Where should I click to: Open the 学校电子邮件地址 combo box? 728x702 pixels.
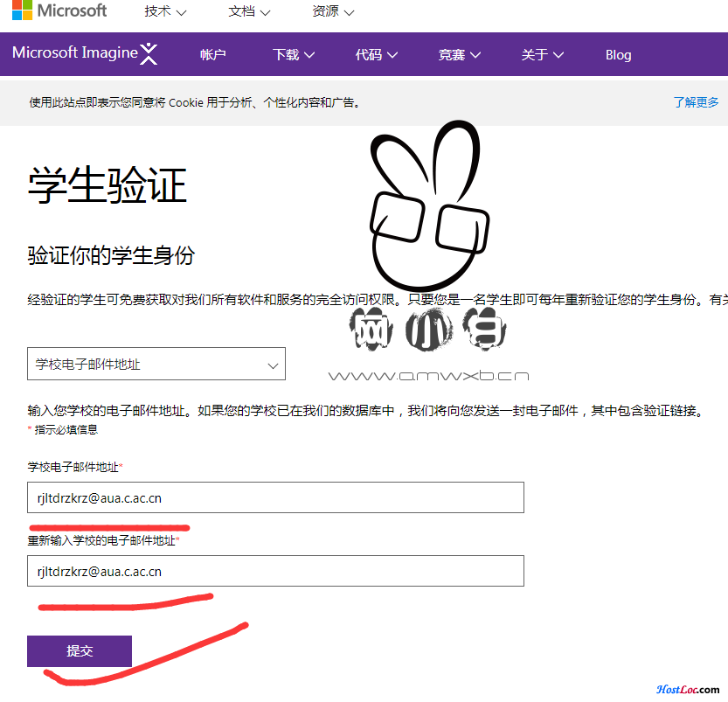[156, 363]
